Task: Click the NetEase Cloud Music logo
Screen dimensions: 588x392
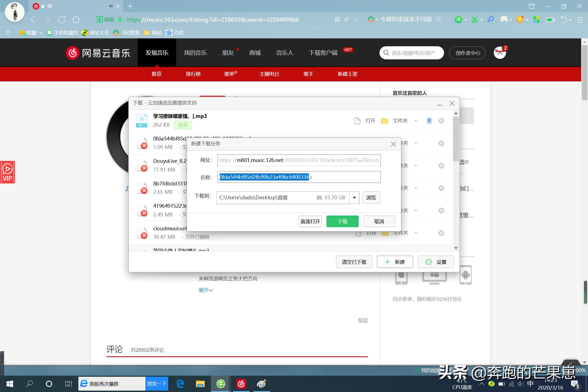Action: tap(98, 53)
